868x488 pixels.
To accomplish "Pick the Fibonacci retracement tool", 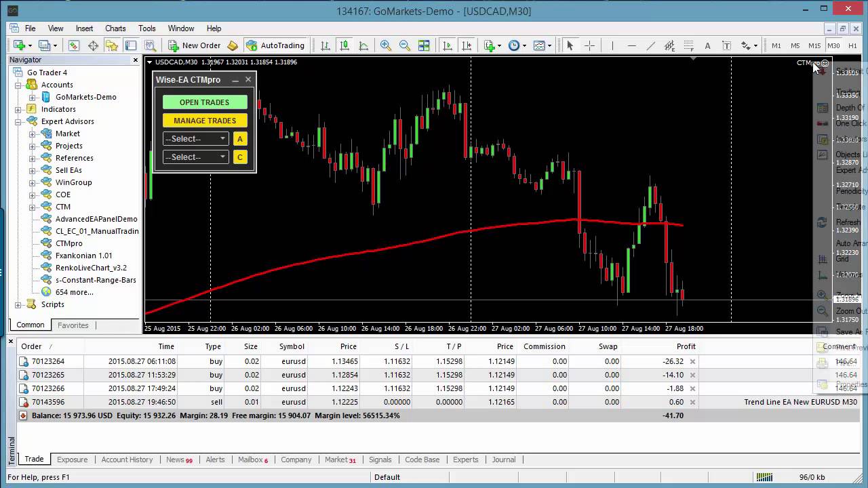I will (688, 45).
